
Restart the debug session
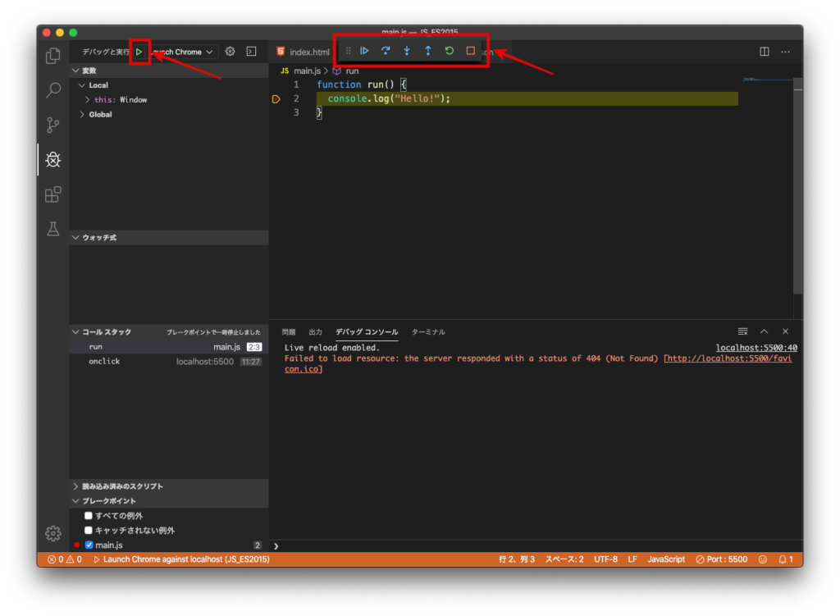[x=449, y=50]
